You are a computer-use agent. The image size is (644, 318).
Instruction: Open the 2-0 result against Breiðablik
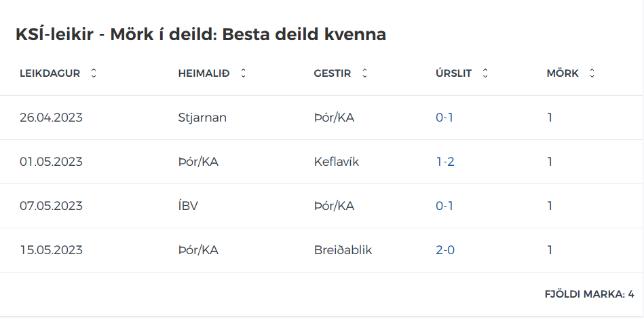[x=445, y=250]
